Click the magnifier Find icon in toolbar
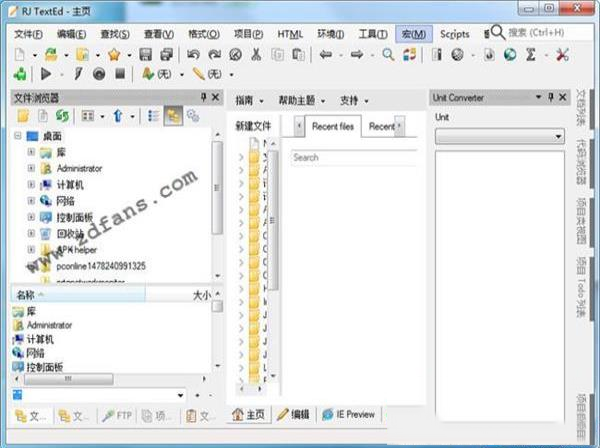Image resolution: width=600 pixels, height=448 pixels. (388, 54)
